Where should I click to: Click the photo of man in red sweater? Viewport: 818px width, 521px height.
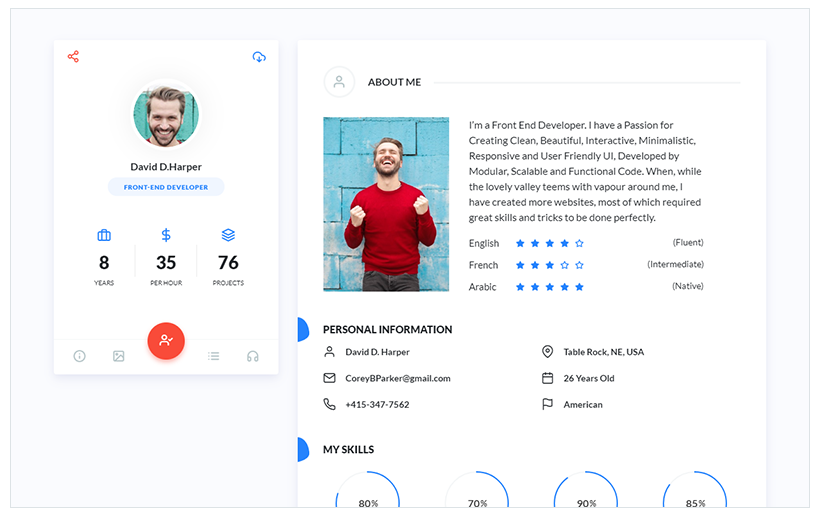[386, 204]
